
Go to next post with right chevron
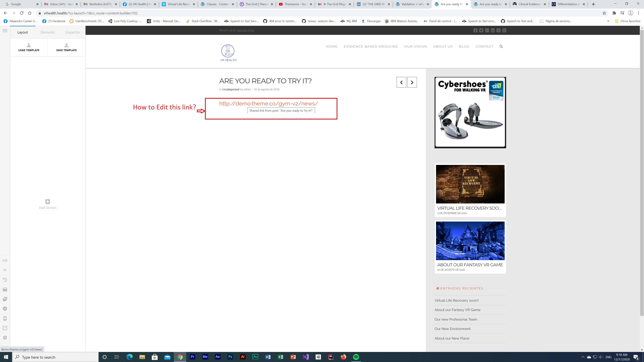(412, 82)
